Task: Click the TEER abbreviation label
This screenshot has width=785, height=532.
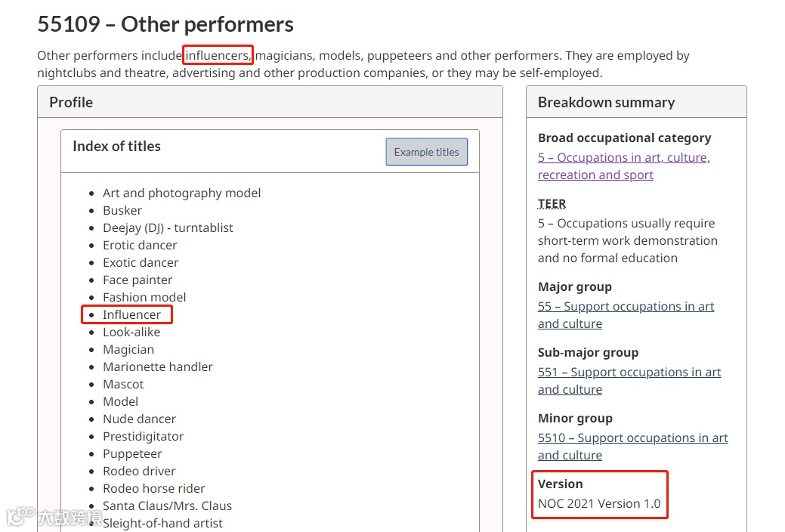Action: tap(552, 204)
